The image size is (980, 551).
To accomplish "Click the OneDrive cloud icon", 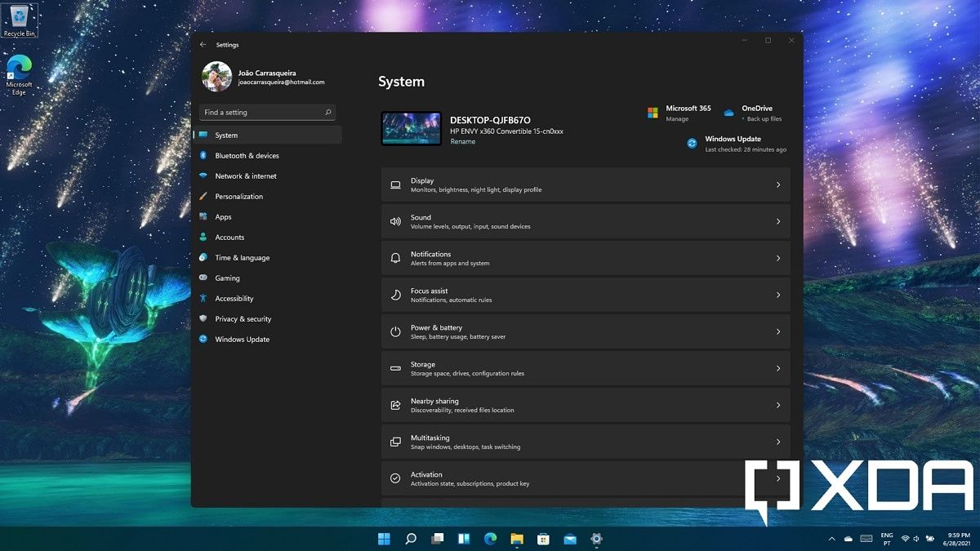I will (x=728, y=113).
